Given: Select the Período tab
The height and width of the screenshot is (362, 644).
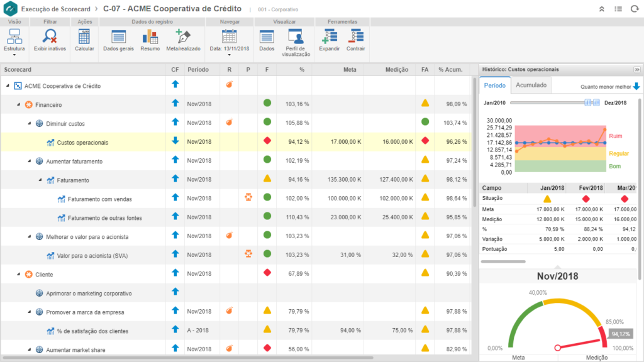Looking at the screenshot, I should coord(494,85).
